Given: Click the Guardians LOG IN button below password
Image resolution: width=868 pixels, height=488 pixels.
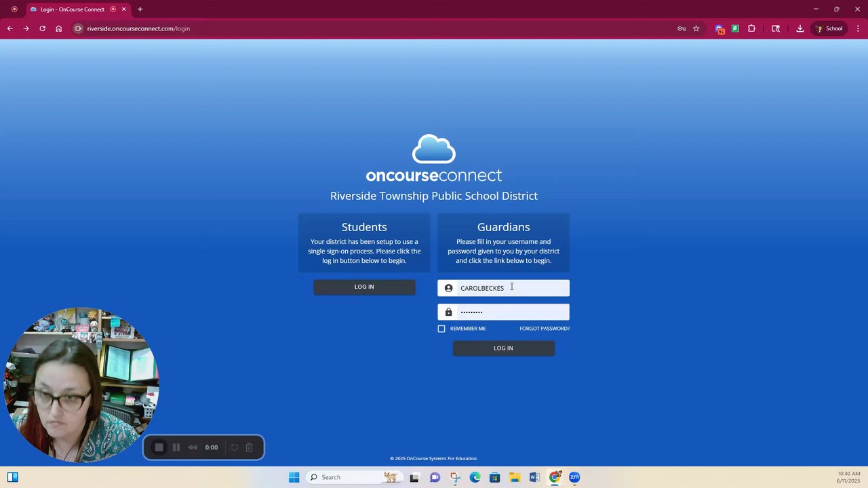Looking at the screenshot, I should click(x=503, y=348).
